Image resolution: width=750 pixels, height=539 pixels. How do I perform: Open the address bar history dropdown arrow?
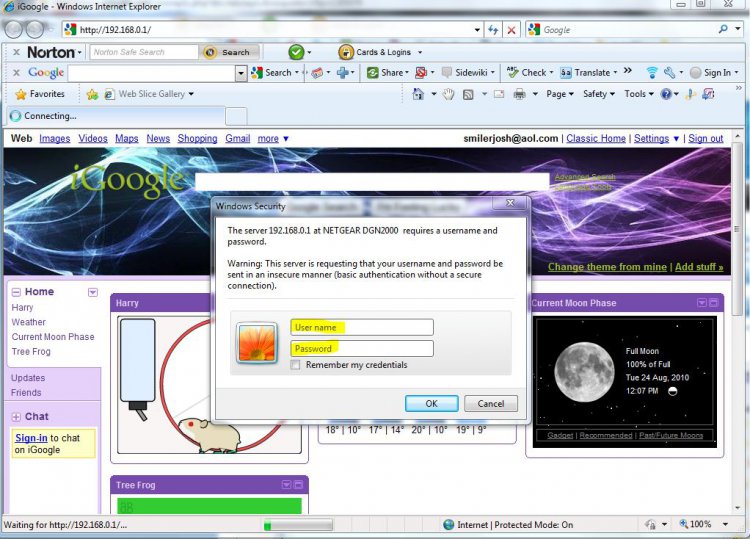tap(477, 30)
